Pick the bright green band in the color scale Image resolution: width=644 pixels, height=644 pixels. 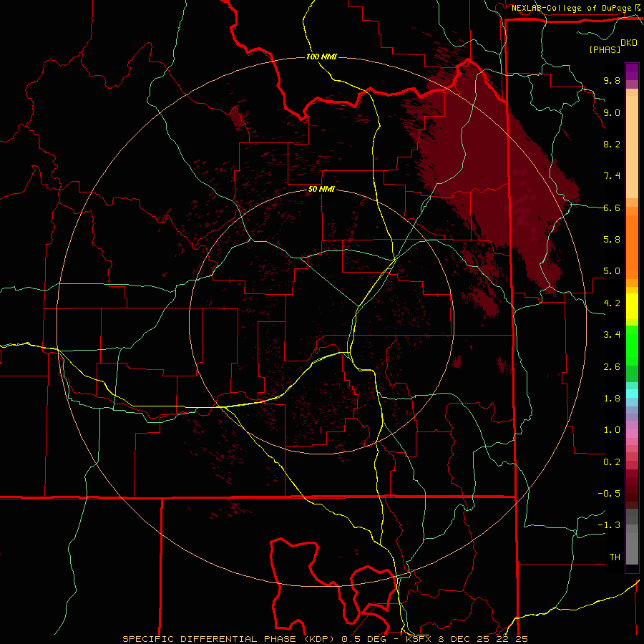(632, 345)
